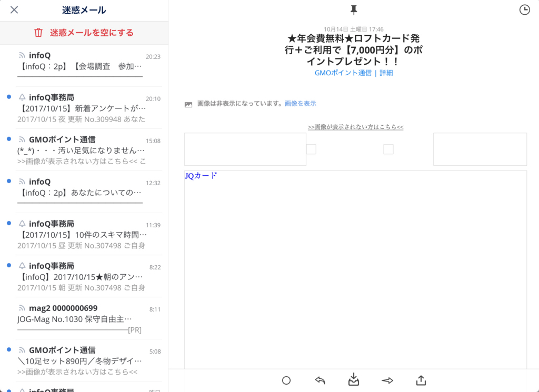Open the 詳細 details link
The width and height of the screenshot is (539, 392).
point(386,73)
